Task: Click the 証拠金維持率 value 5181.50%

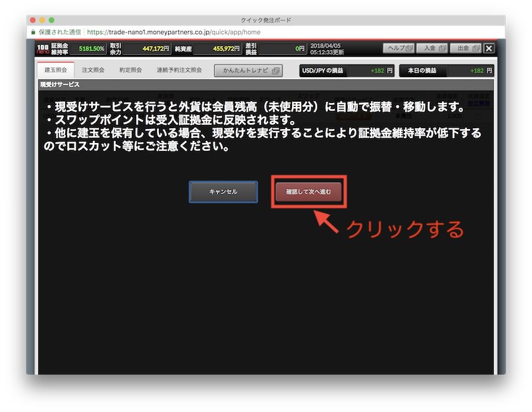Action: [91, 49]
